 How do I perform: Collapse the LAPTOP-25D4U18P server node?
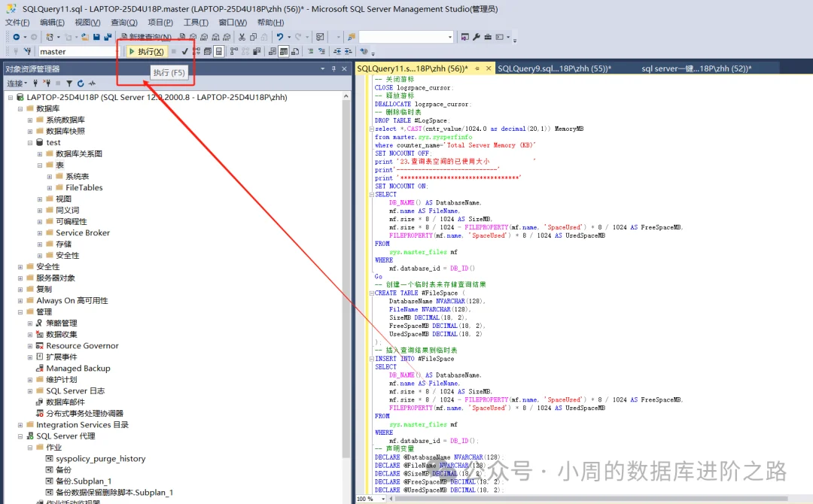coord(11,97)
